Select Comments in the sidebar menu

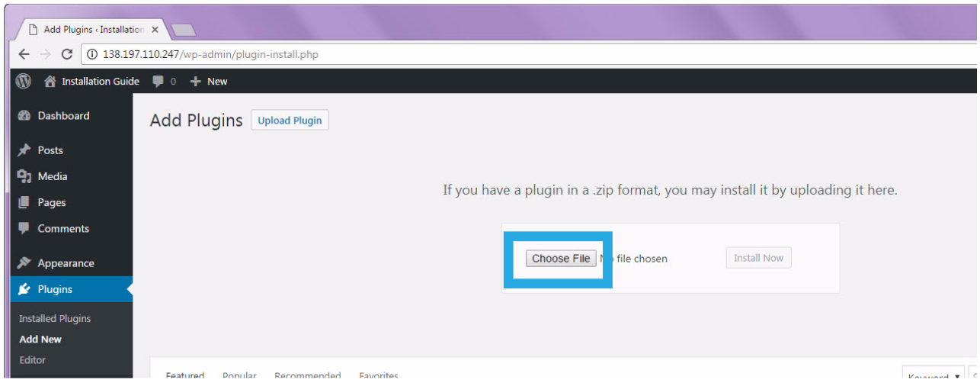[x=63, y=228]
